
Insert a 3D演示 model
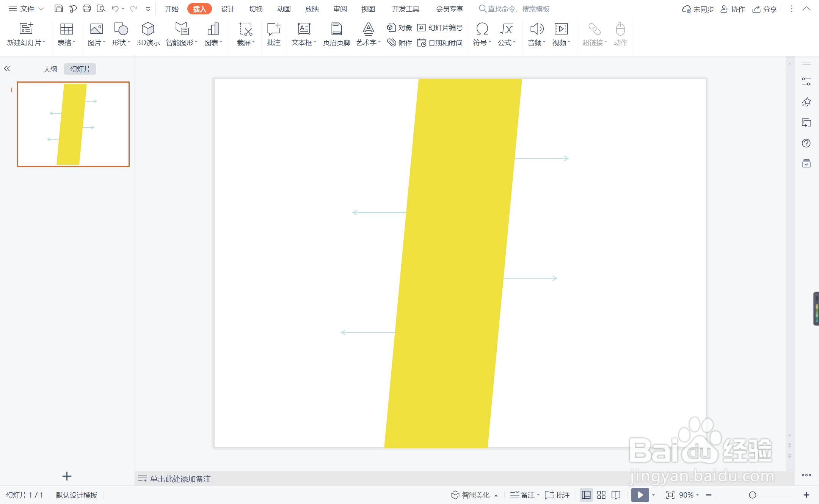click(148, 34)
